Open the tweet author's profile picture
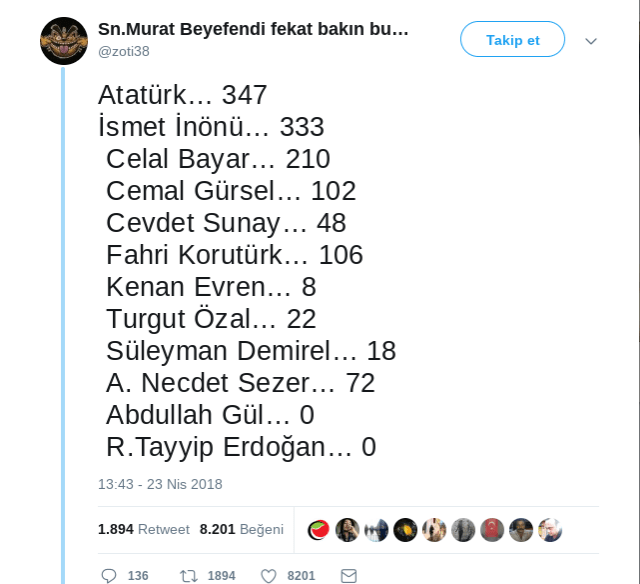Screen dimensions: 640x584 [64, 41]
